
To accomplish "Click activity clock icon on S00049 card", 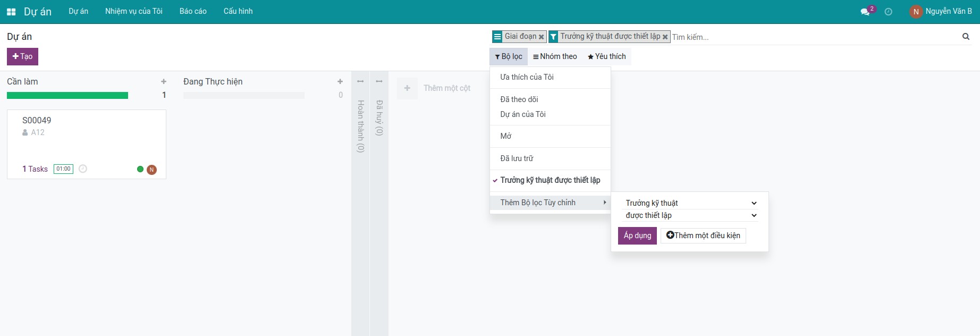I will [83, 169].
